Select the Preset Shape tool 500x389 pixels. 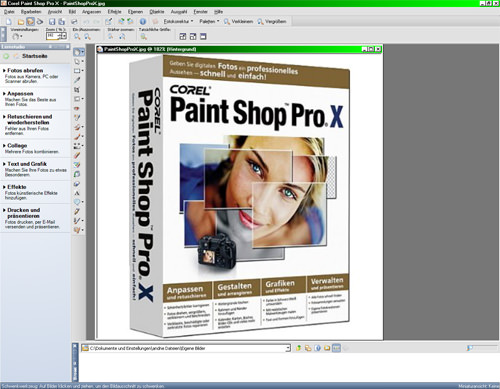77,202
